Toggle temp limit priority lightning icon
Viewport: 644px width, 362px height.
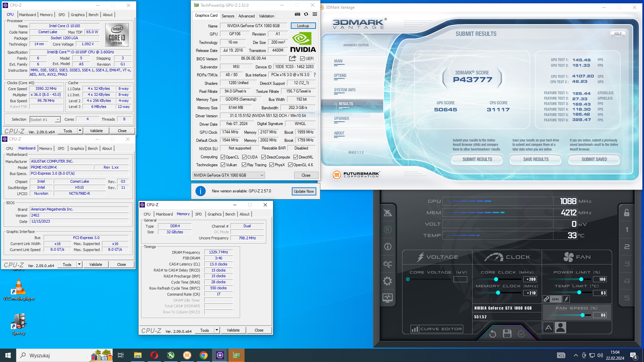566,299
